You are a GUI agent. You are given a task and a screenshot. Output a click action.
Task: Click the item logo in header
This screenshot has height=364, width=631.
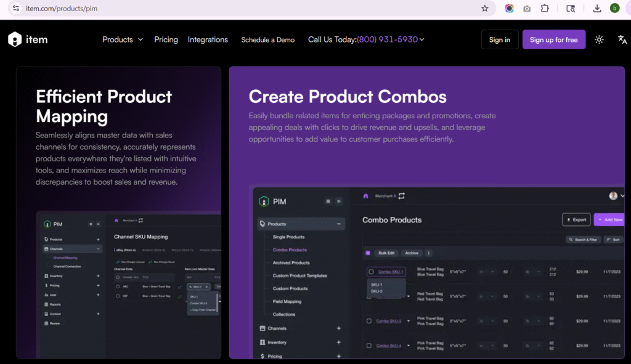pyautogui.click(x=28, y=39)
